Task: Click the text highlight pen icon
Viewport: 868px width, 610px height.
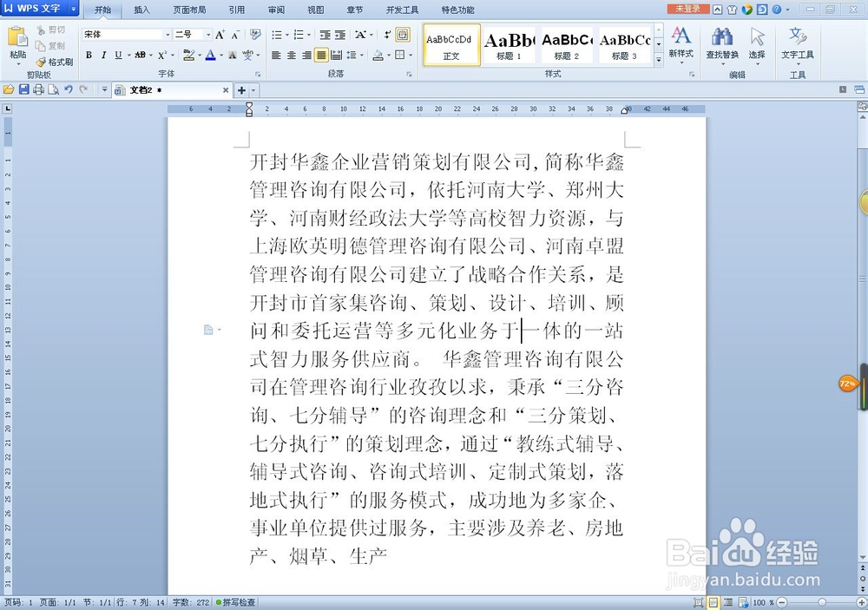Action: 188,55
